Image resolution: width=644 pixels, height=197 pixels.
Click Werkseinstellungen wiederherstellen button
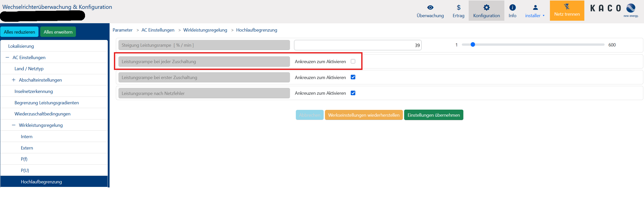click(x=364, y=115)
